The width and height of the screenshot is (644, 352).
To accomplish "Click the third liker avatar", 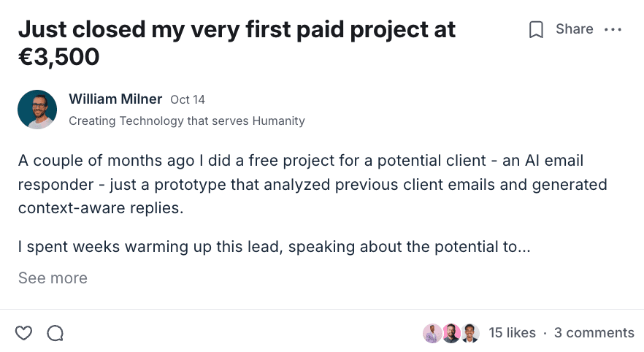I will [469, 333].
